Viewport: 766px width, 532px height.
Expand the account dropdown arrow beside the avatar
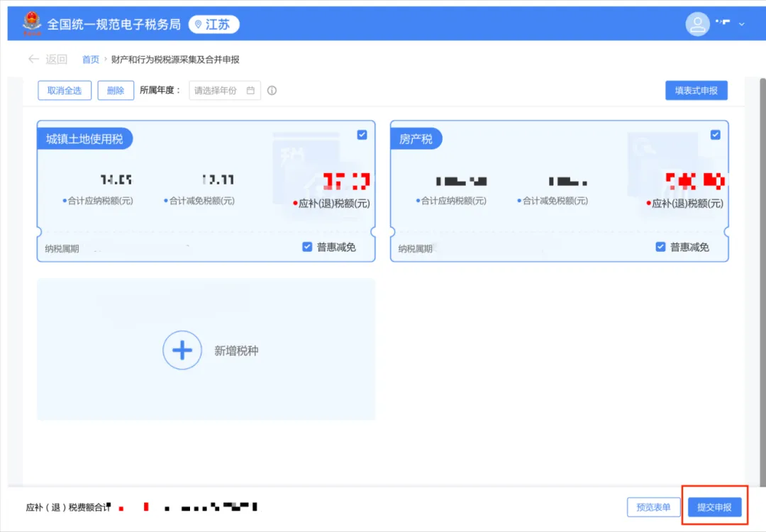742,23
